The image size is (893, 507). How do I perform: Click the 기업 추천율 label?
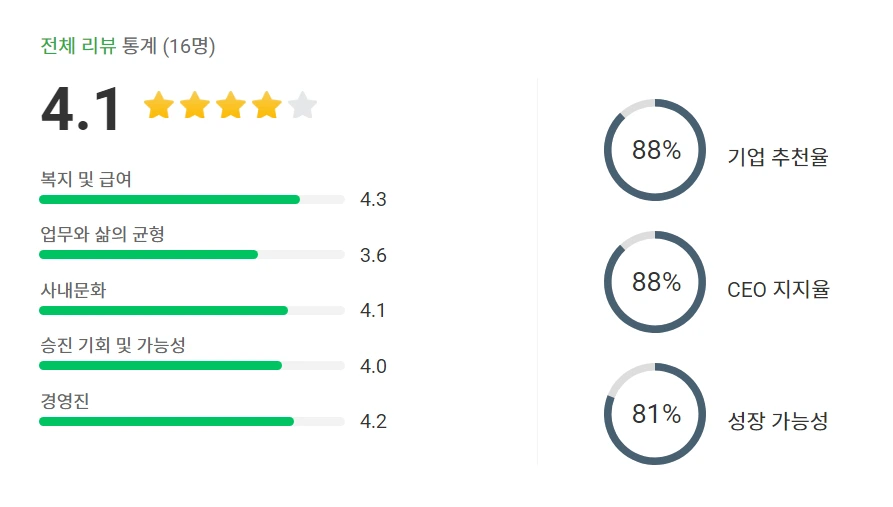778,157
